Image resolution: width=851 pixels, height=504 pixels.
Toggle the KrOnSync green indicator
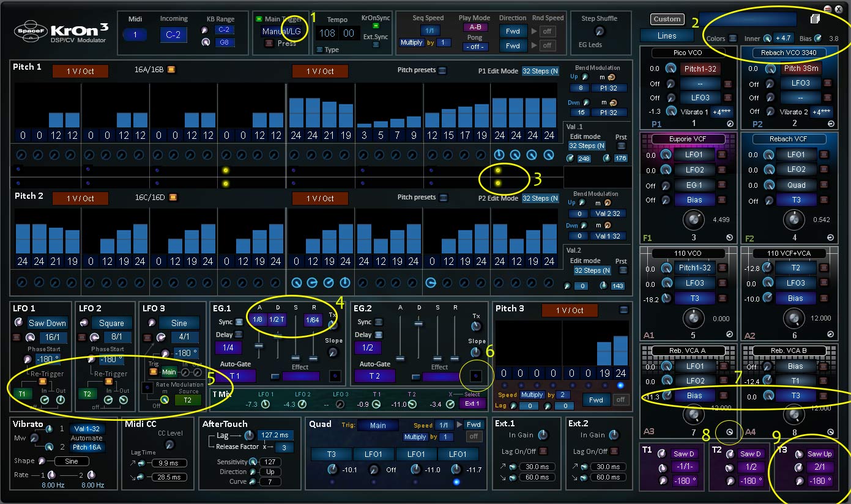tap(375, 26)
